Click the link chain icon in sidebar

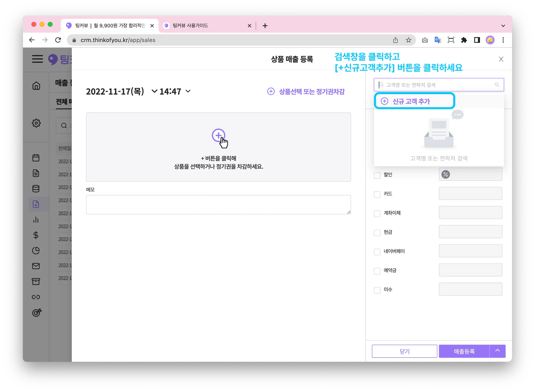coord(36,297)
